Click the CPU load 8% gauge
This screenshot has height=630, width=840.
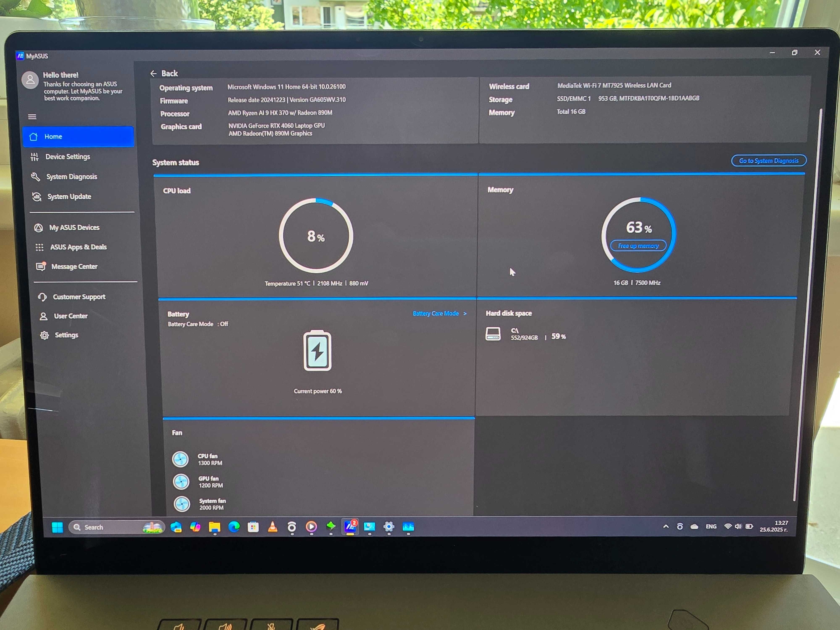(x=316, y=235)
